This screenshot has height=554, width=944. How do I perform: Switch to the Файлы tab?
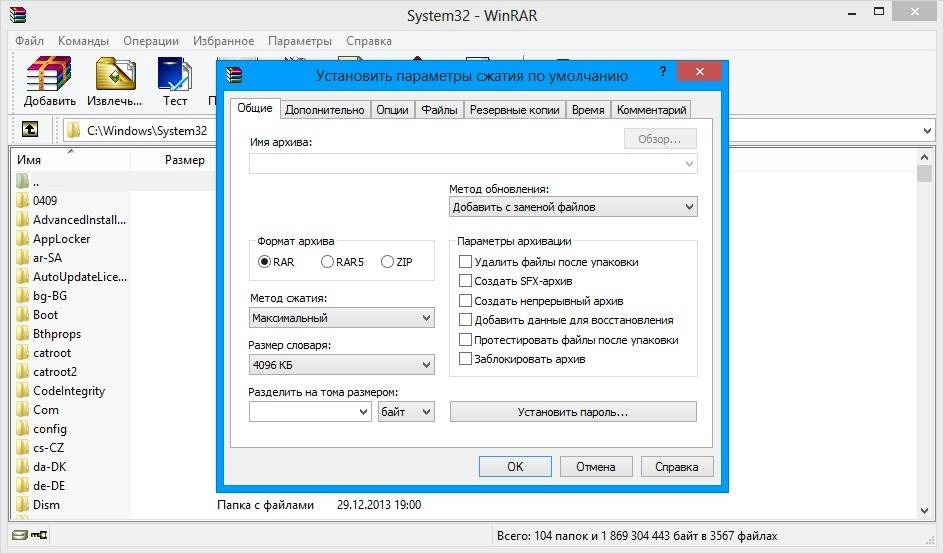(x=439, y=110)
